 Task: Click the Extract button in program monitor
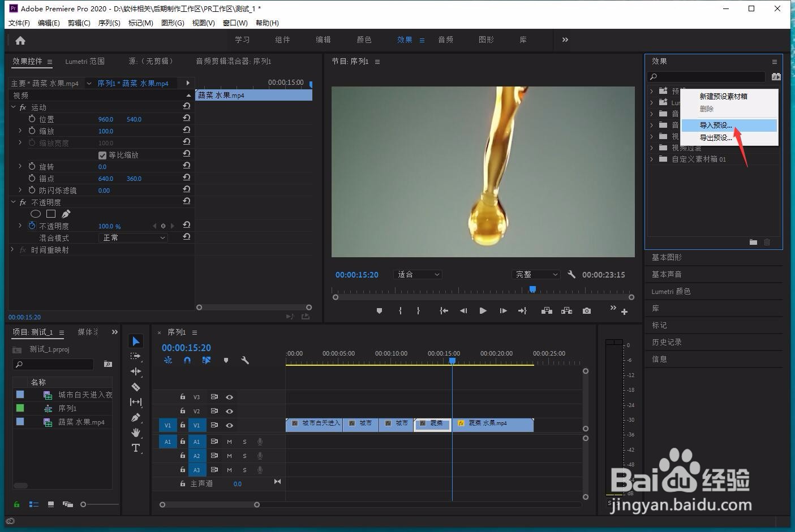coord(566,310)
